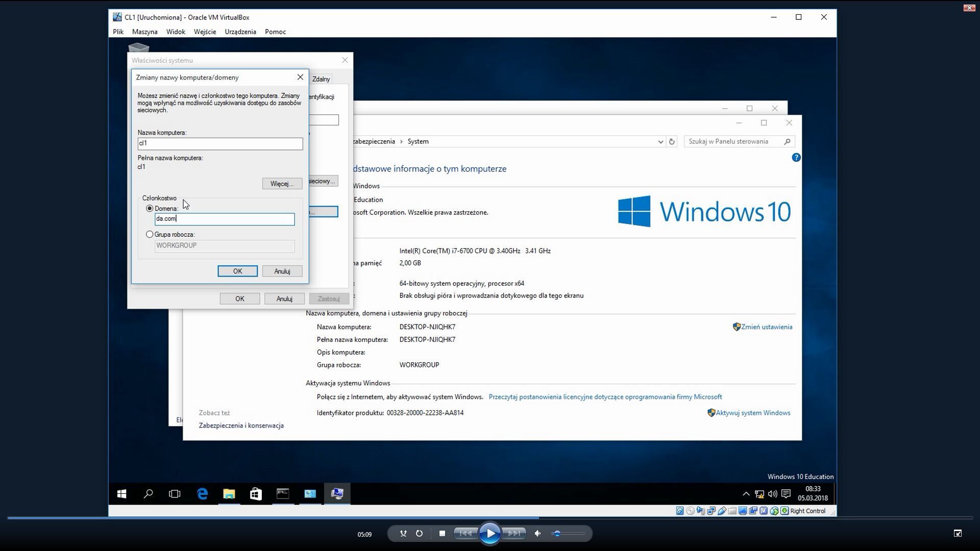Show hidden tray icons chevron
This screenshot has height=551, width=980.
click(x=746, y=494)
